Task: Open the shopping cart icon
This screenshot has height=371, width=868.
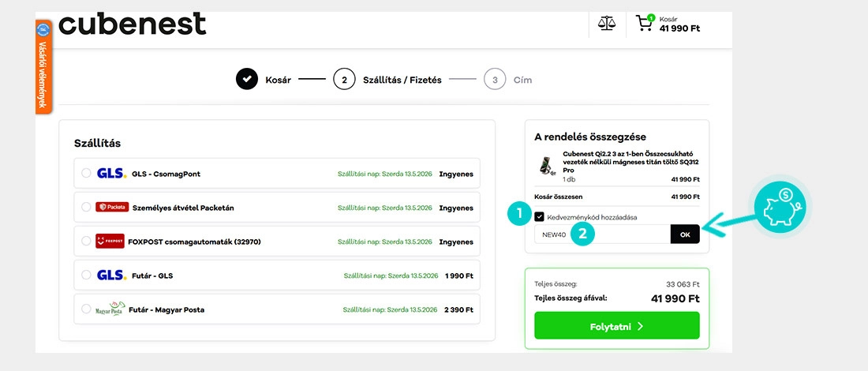Action: tap(645, 24)
